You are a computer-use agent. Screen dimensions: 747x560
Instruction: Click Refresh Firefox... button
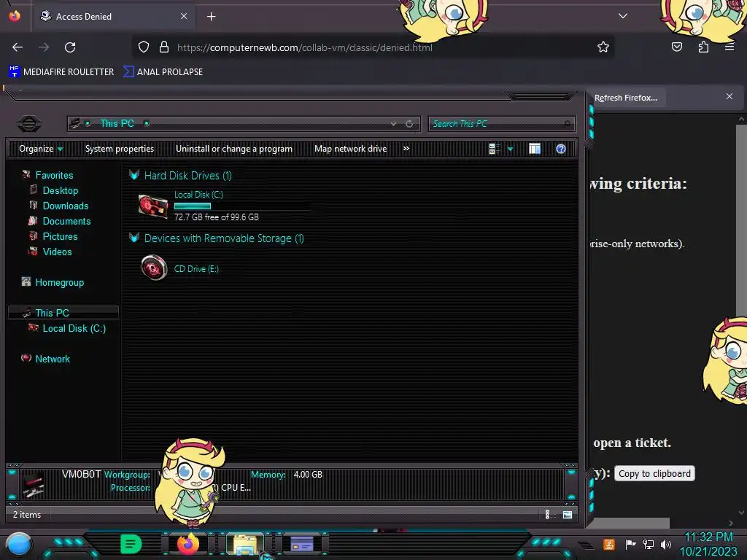[625, 98]
